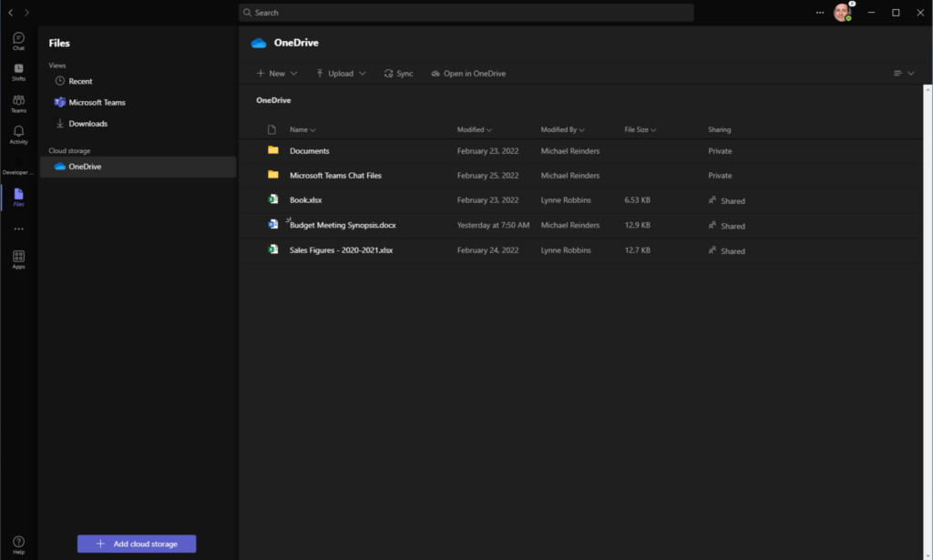The height and width of the screenshot is (560, 933).
Task: Select the Recent view
Action: pos(74,81)
